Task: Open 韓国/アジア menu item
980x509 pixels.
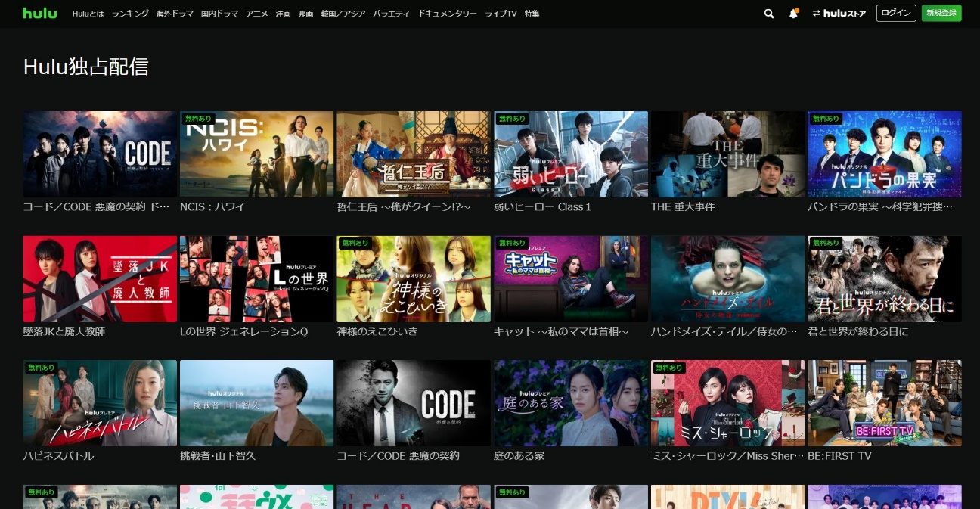Action: pos(343,14)
